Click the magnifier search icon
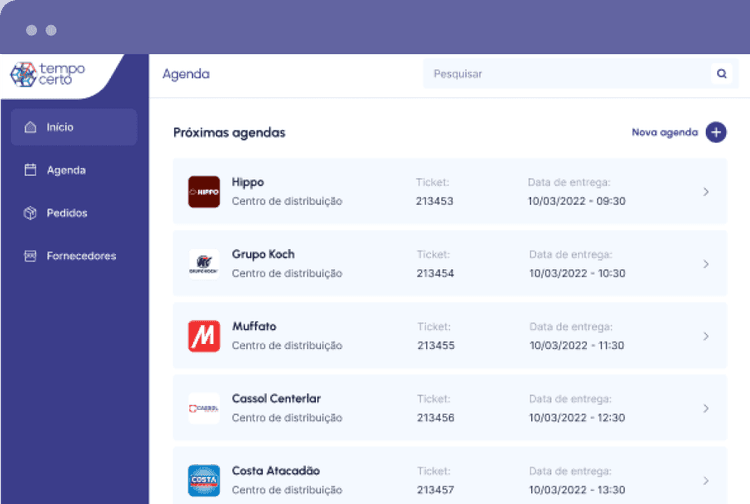Image resolution: width=750 pixels, height=504 pixels. 722,74
